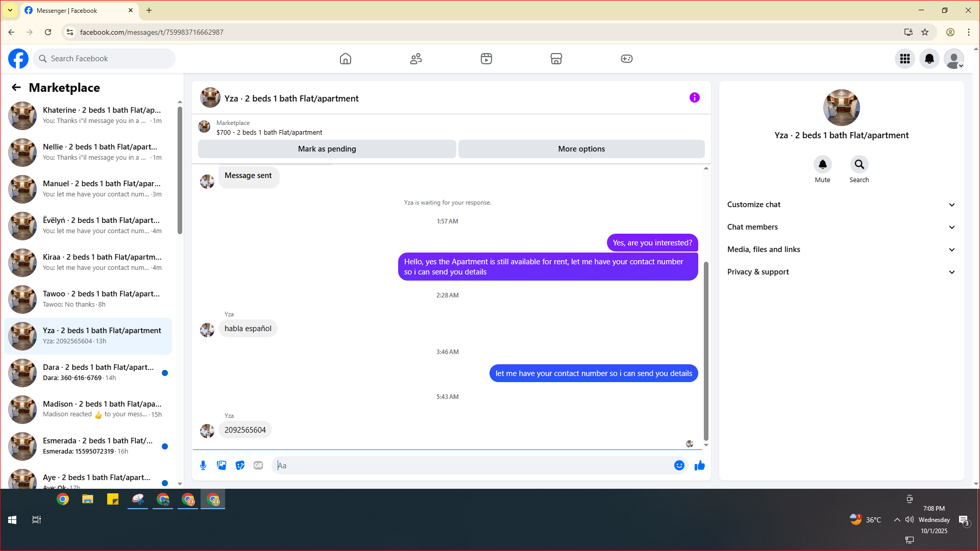Viewport: 980px width, 551px height.
Task: Click the Yza avatar in chat header
Action: click(210, 97)
